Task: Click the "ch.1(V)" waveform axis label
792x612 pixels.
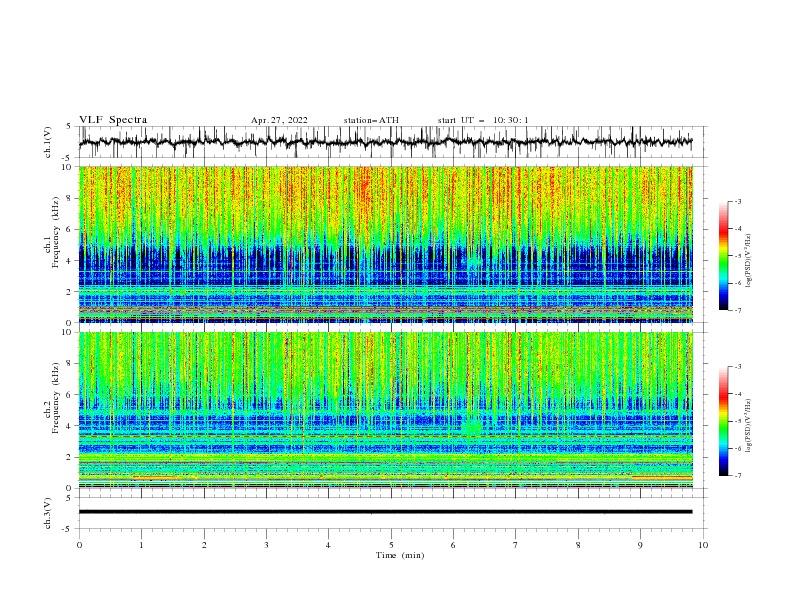Action: (x=48, y=142)
